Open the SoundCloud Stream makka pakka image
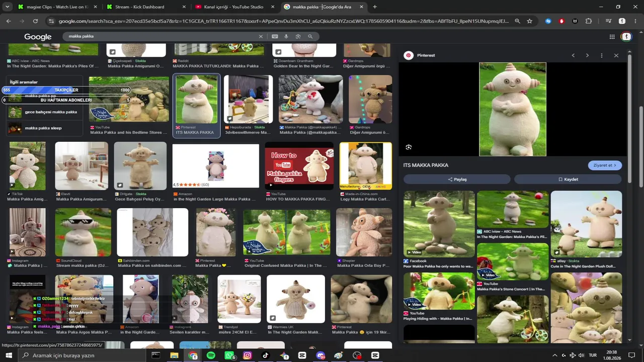 tap(83, 232)
